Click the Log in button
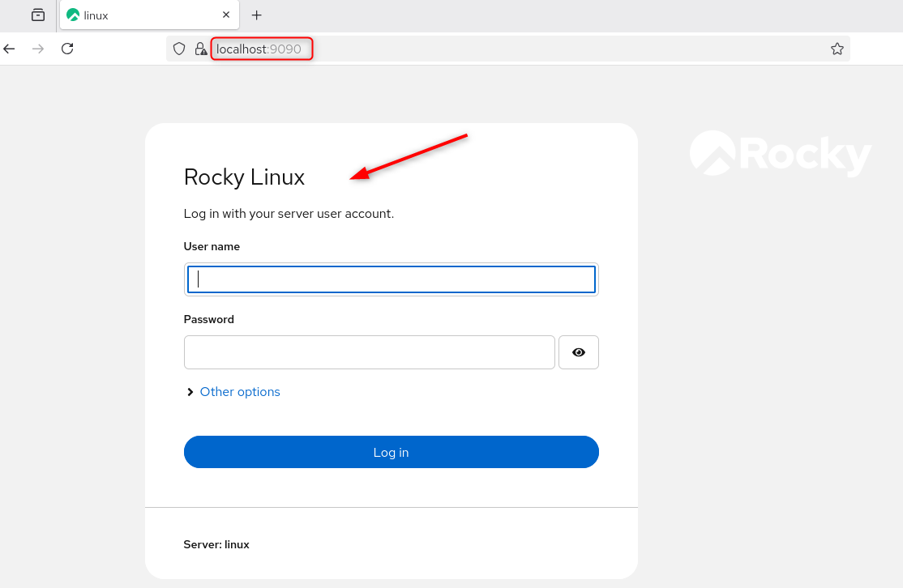 [391, 452]
